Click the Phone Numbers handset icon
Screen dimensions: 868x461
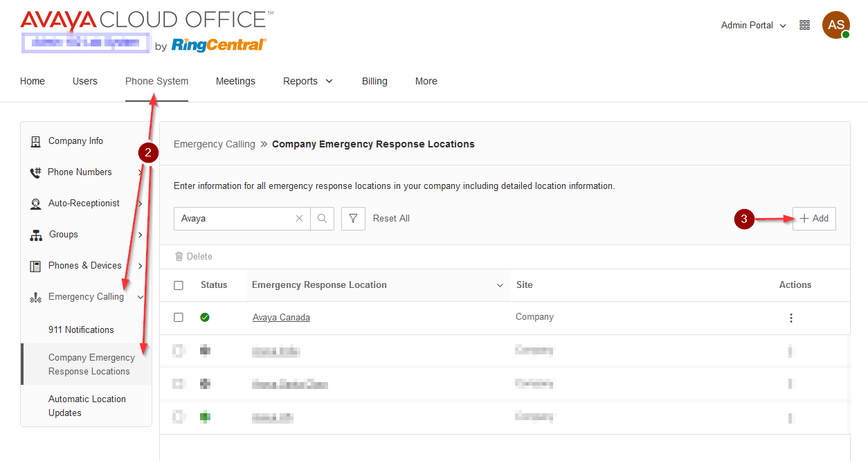[x=35, y=172]
